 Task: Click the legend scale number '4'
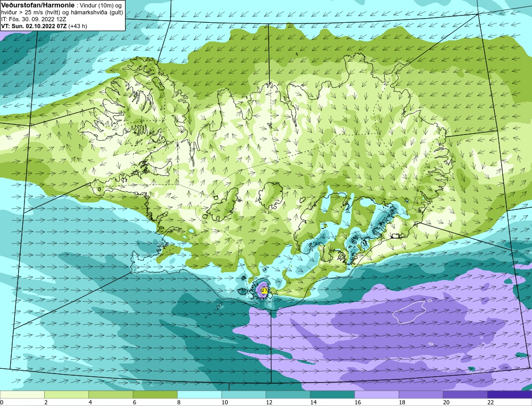point(90,402)
